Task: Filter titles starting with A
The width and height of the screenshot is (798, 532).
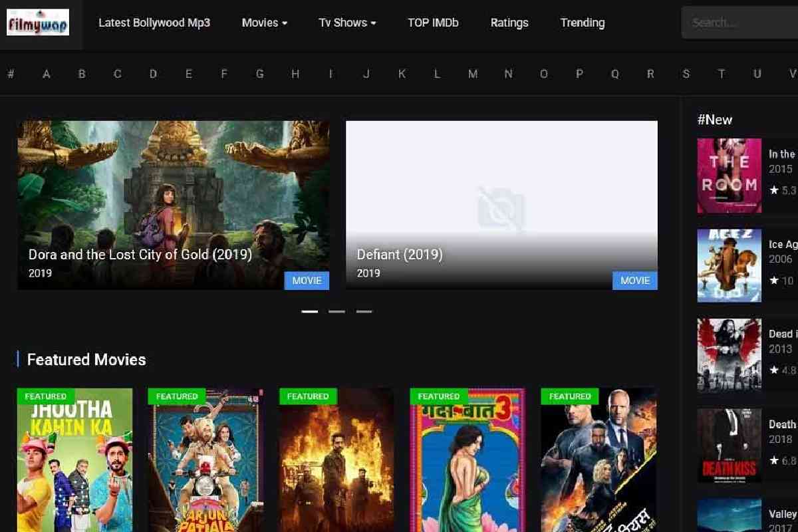Action: click(47, 74)
